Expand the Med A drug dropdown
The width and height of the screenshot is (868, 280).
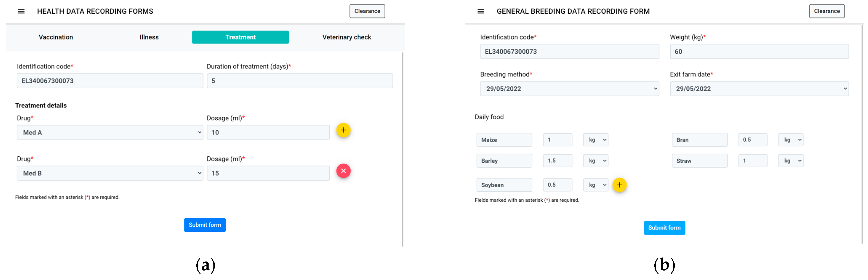coord(110,133)
